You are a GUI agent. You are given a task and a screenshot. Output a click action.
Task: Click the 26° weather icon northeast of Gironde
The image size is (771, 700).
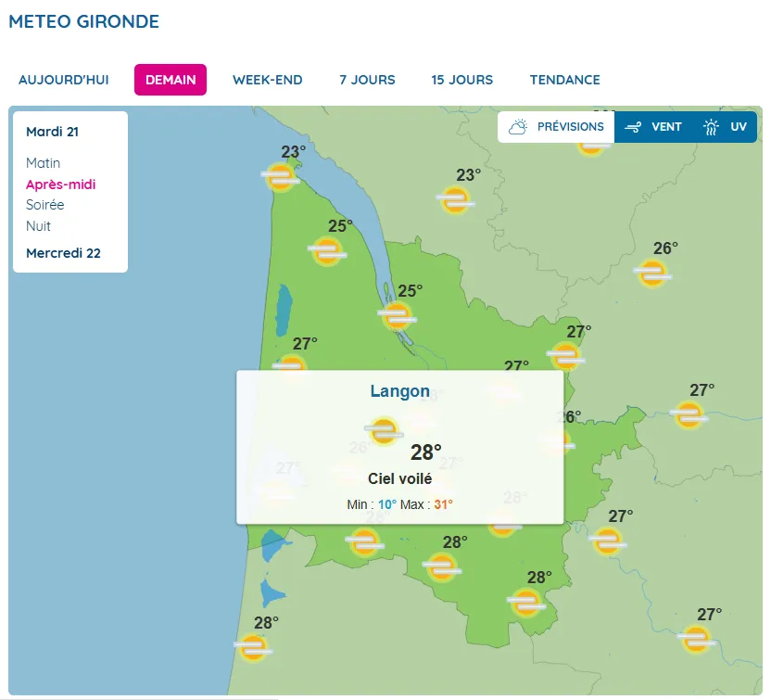pos(652,274)
